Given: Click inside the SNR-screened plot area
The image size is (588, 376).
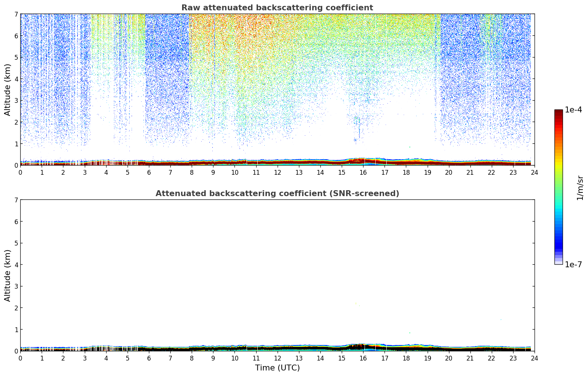Looking at the screenshot, I should pyautogui.click(x=277, y=275).
